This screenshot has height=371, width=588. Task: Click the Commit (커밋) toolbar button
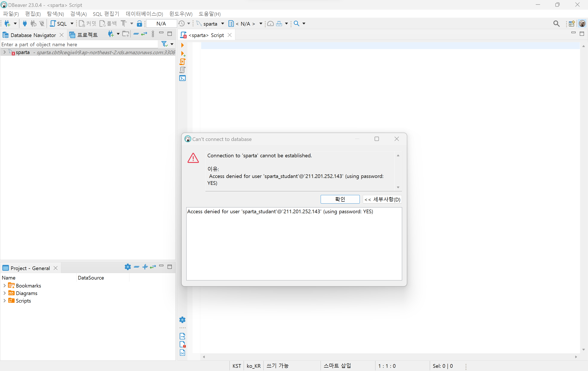click(87, 23)
